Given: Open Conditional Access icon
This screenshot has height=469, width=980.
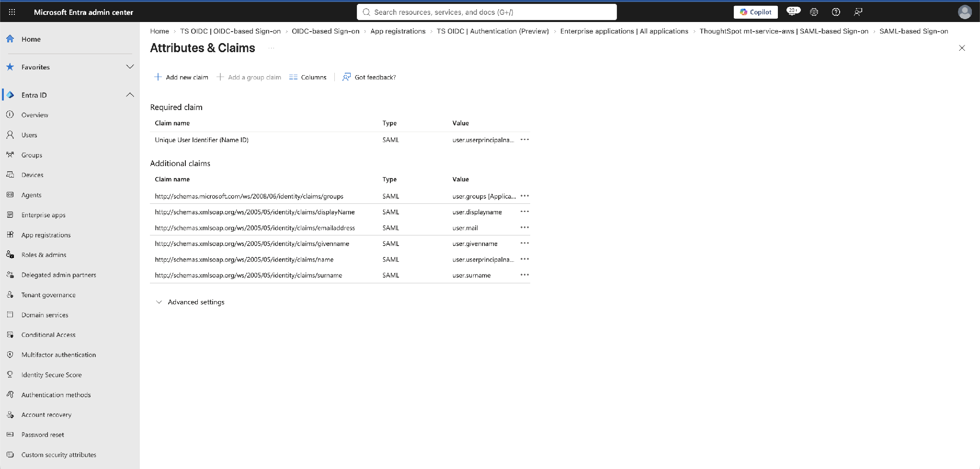Looking at the screenshot, I should (x=10, y=335).
